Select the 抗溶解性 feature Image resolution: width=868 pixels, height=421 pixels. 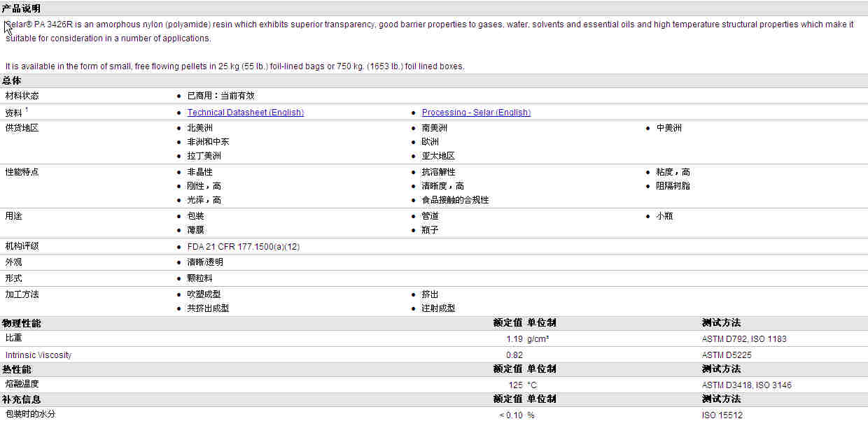[438, 172]
